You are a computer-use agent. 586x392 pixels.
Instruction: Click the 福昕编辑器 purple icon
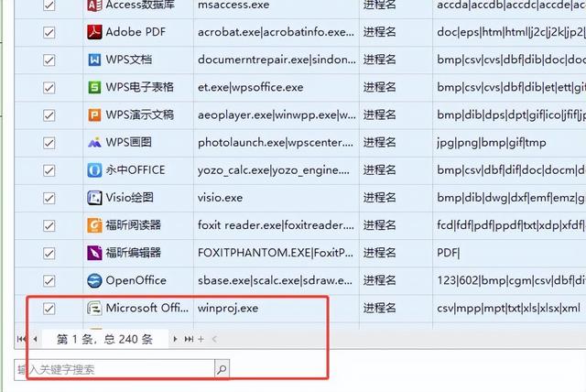(94, 253)
